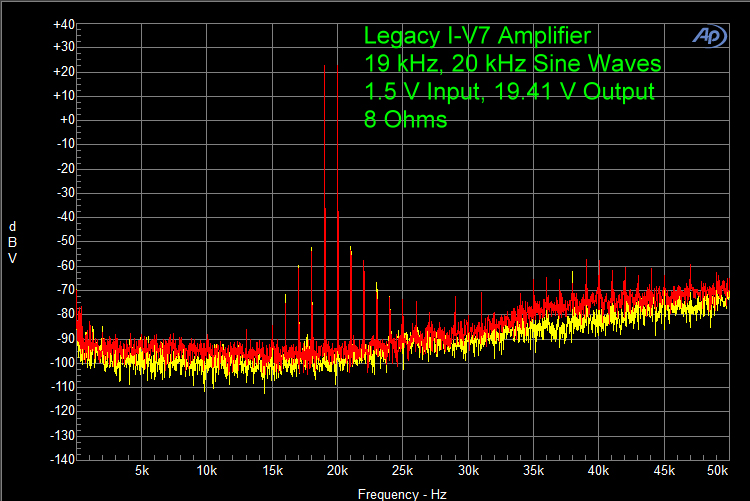Click the 'Frequency - Hz' axis label
750x501 pixels.
click(x=402, y=494)
